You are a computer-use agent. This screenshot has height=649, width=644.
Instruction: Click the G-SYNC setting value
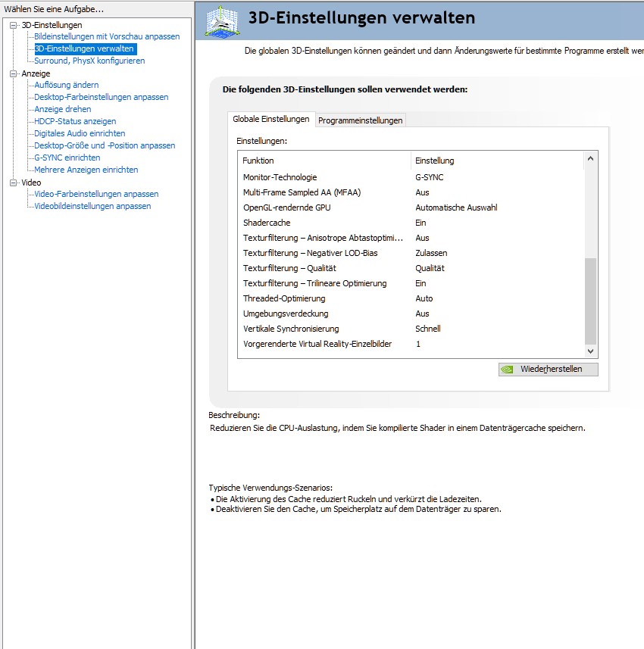(x=429, y=177)
